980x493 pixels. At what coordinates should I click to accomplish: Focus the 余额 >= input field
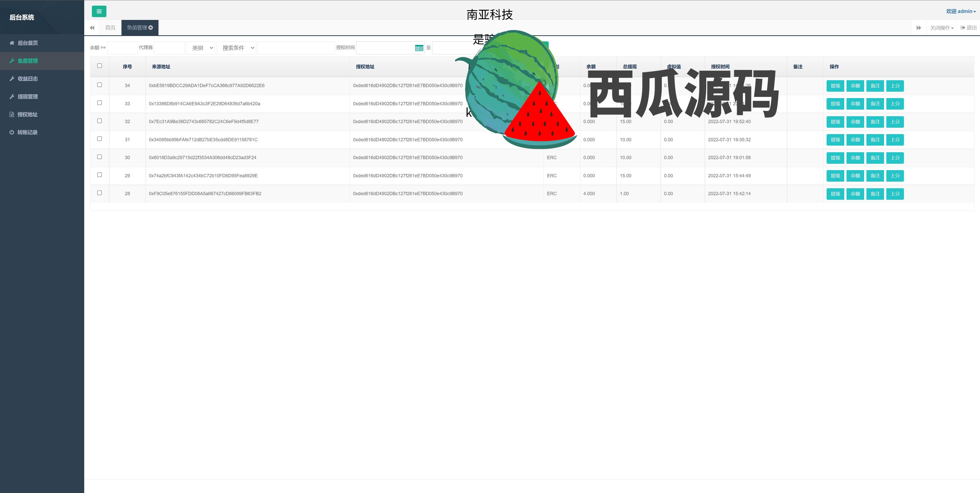click(122, 48)
